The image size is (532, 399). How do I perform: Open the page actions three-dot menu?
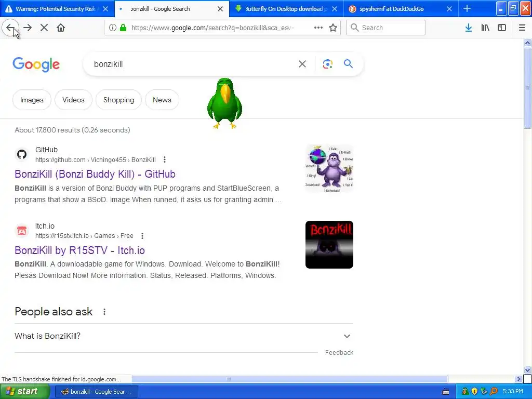tap(318, 28)
